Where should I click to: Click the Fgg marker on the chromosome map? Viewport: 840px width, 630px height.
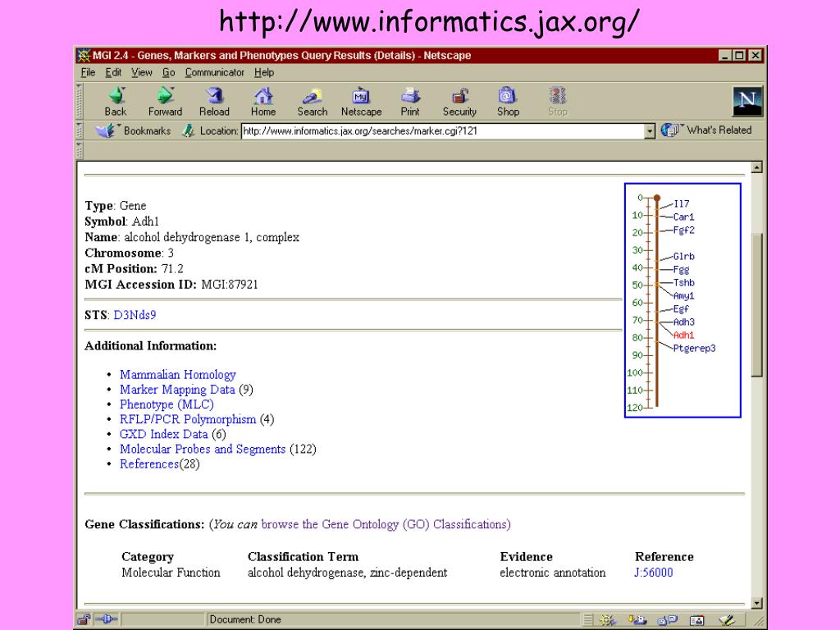coord(682,270)
